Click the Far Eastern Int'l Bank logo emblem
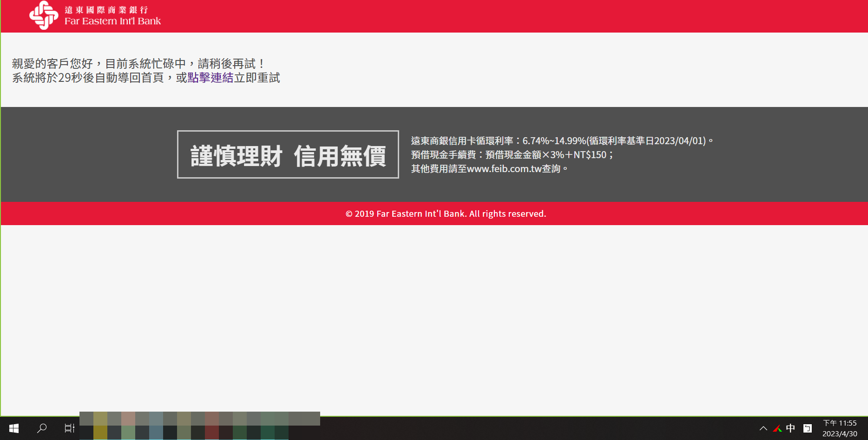The image size is (868, 440). pyautogui.click(x=44, y=15)
